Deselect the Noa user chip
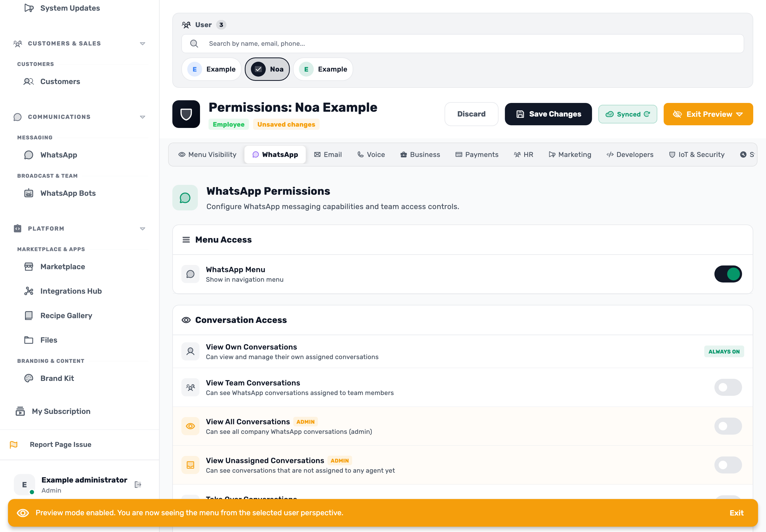This screenshot has height=532, width=766. pos(267,69)
